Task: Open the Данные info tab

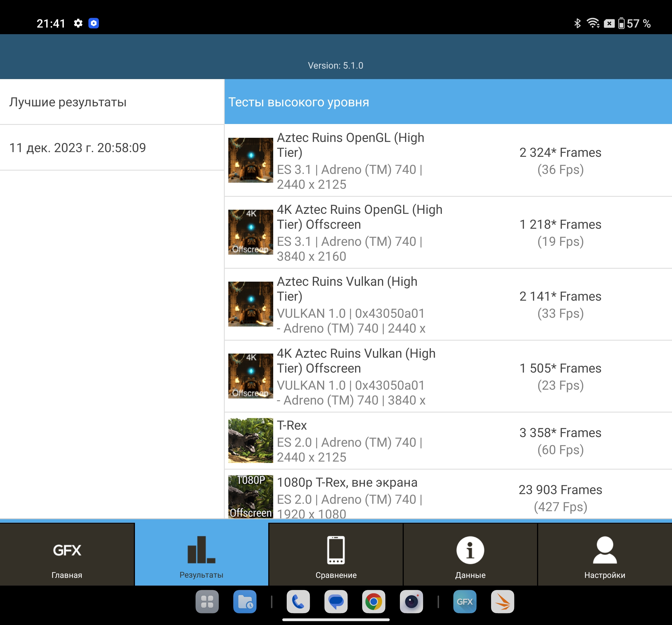Action: point(470,554)
